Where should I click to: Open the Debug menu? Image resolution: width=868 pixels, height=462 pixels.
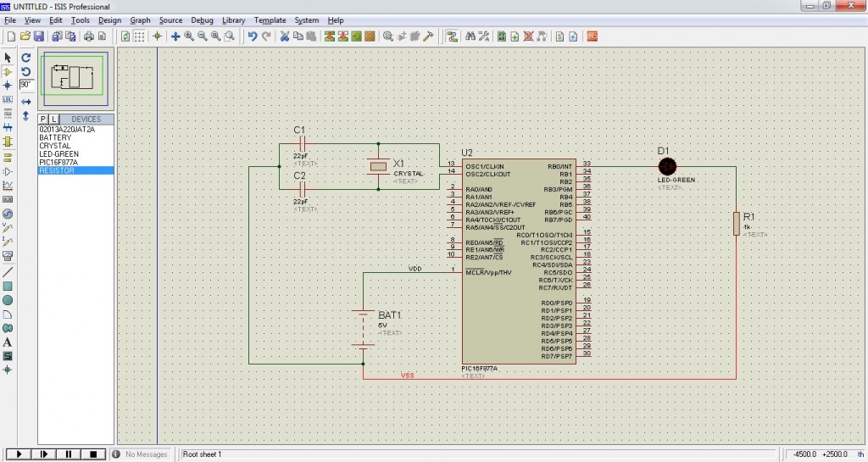(203, 19)
